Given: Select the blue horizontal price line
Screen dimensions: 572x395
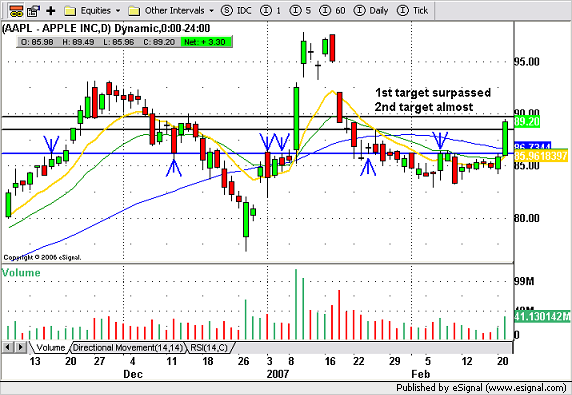Looking at the screenshot, I should pos(257,154).
